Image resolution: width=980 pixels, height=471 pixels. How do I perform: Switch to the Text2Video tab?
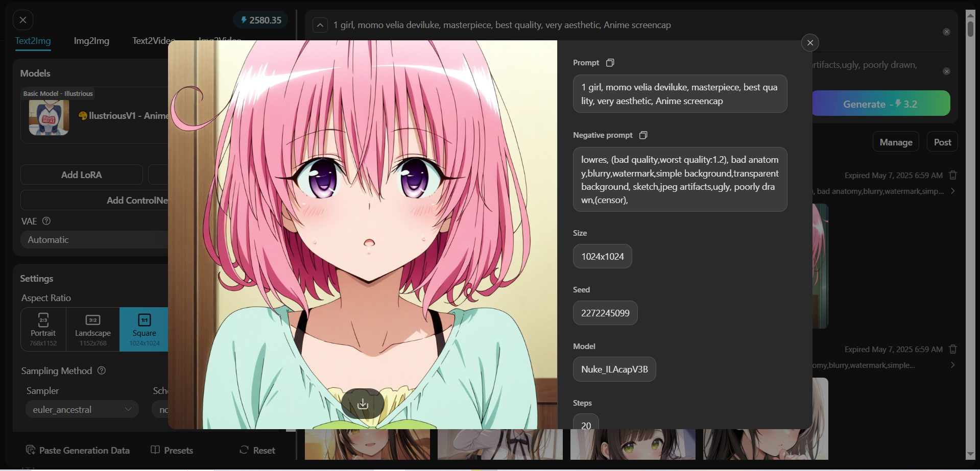click(x=153, y=41)
